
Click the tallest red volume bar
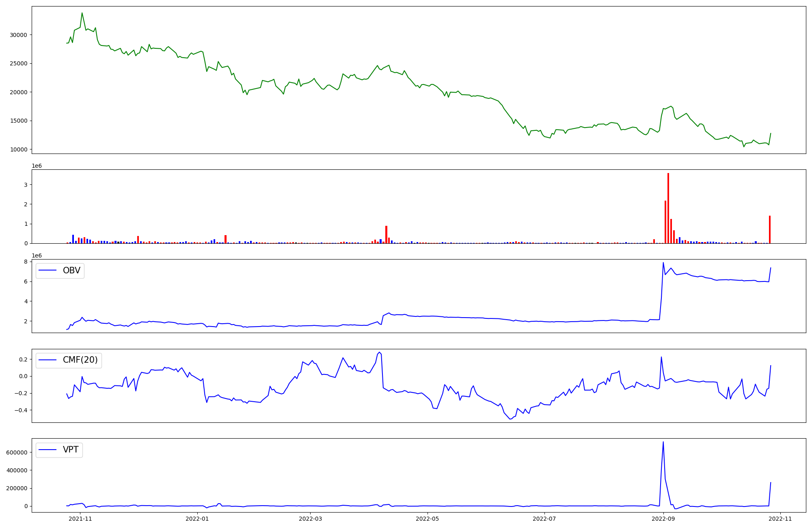pos(668,207)
